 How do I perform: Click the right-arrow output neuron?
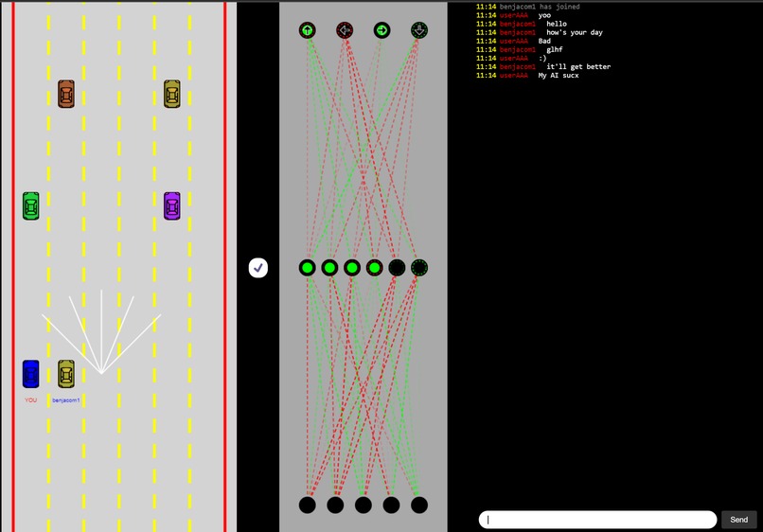pyautogui.click(x=382, y=30)
